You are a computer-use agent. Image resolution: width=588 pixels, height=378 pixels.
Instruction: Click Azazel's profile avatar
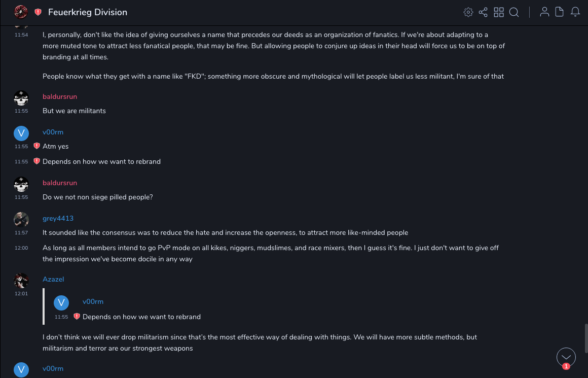click(x=21, y=280)
